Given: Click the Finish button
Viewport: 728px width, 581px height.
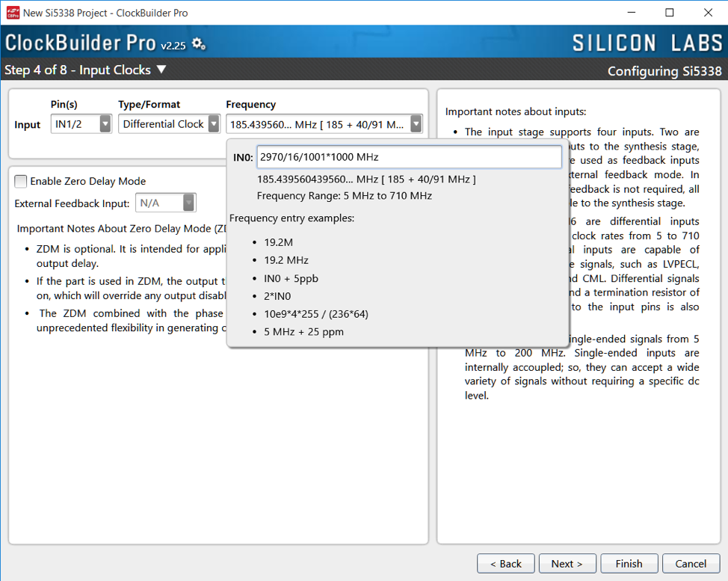Looking at the screenshot, I should point(629,563).
